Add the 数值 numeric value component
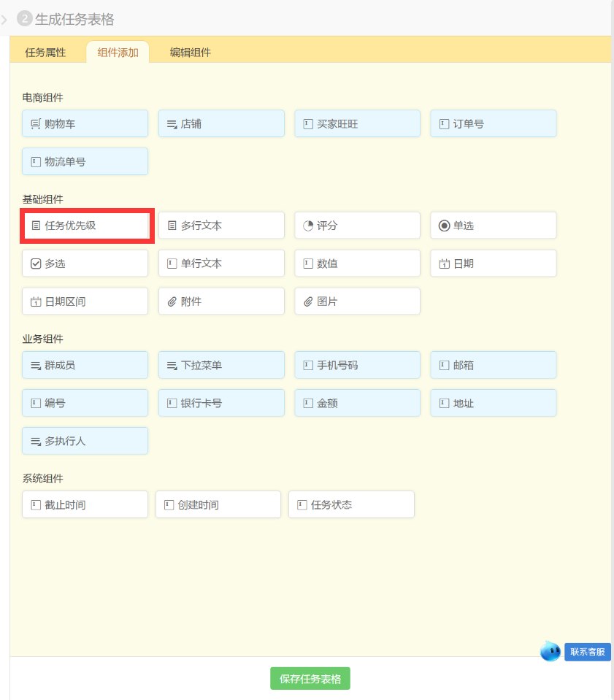Screen dimensions: 614x700 (357, 264)
